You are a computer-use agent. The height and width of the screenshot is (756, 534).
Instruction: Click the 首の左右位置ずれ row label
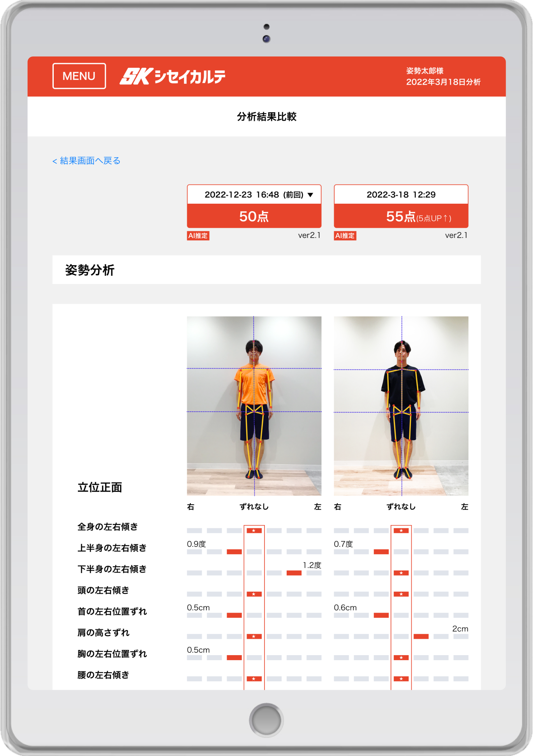[x=112, y=611]
